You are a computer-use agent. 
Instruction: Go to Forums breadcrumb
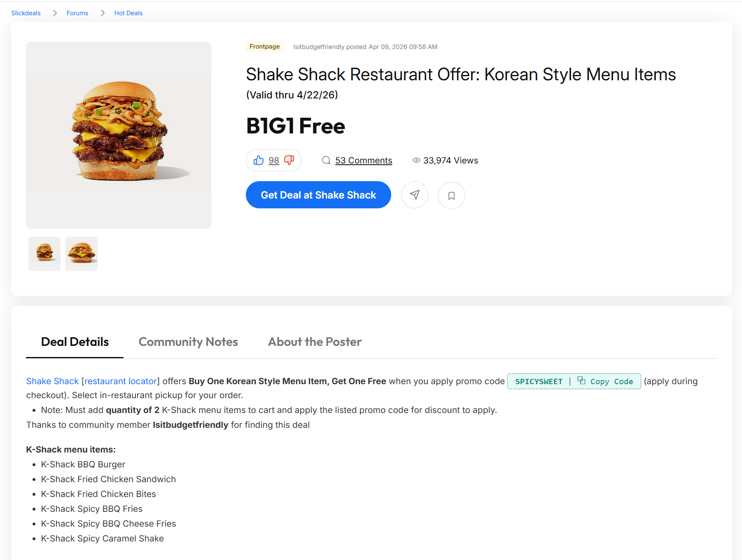77,13
